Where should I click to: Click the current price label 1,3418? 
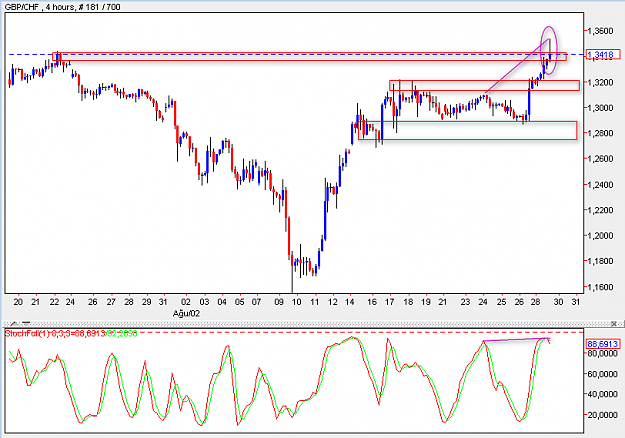[x=603, y=55]
